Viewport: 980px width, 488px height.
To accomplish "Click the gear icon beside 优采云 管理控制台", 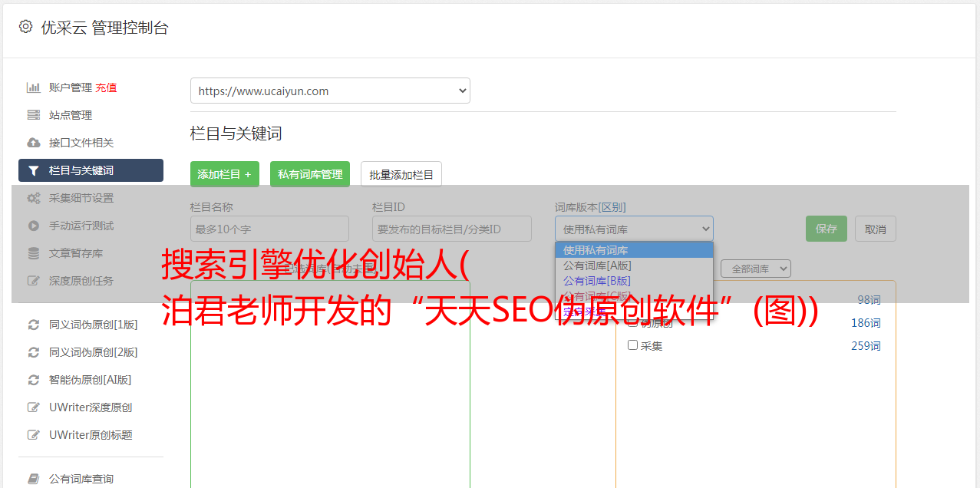I will click(25, 27).
